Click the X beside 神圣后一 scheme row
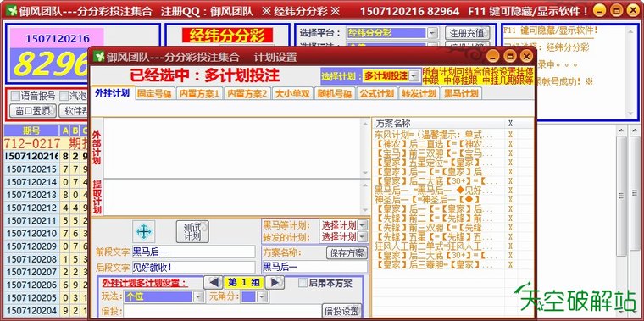The image size is (644, 321). 510,200
